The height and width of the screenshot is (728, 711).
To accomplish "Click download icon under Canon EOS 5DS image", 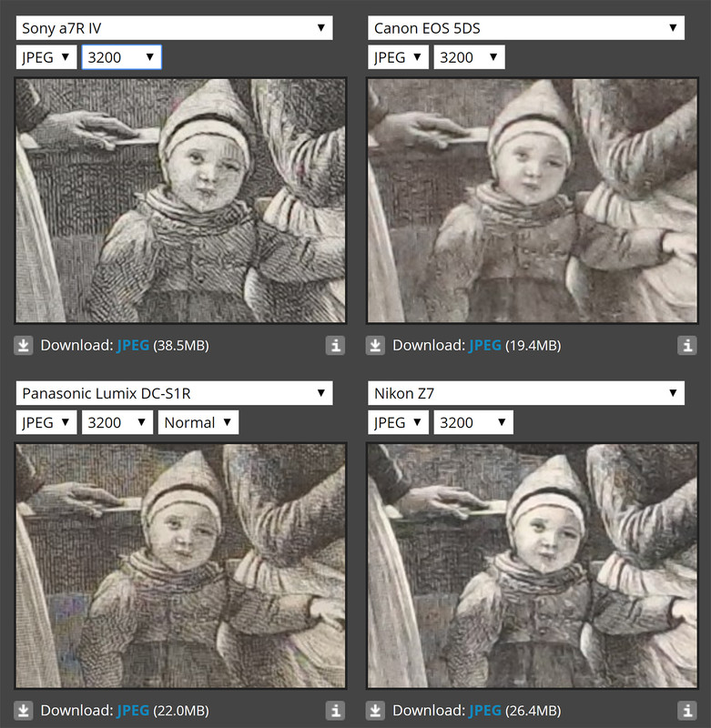I will (375, 346).
